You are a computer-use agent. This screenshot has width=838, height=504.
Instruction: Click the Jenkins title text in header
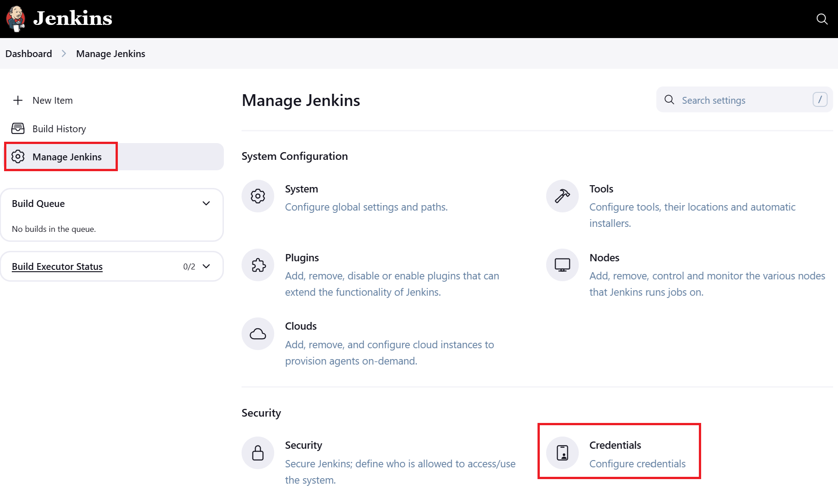73,19
